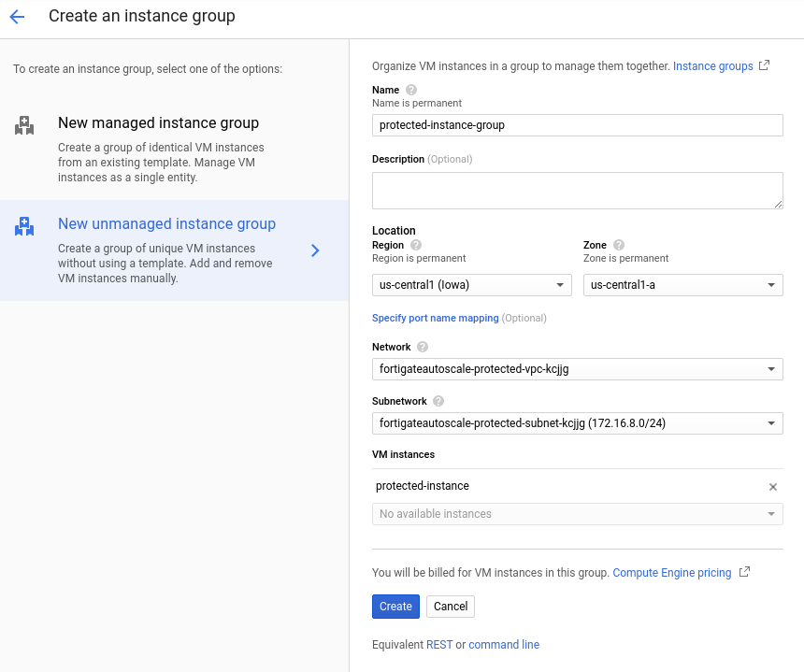Open the Zone dropdown
The image size is (804, 672).
tap(682, 284)
